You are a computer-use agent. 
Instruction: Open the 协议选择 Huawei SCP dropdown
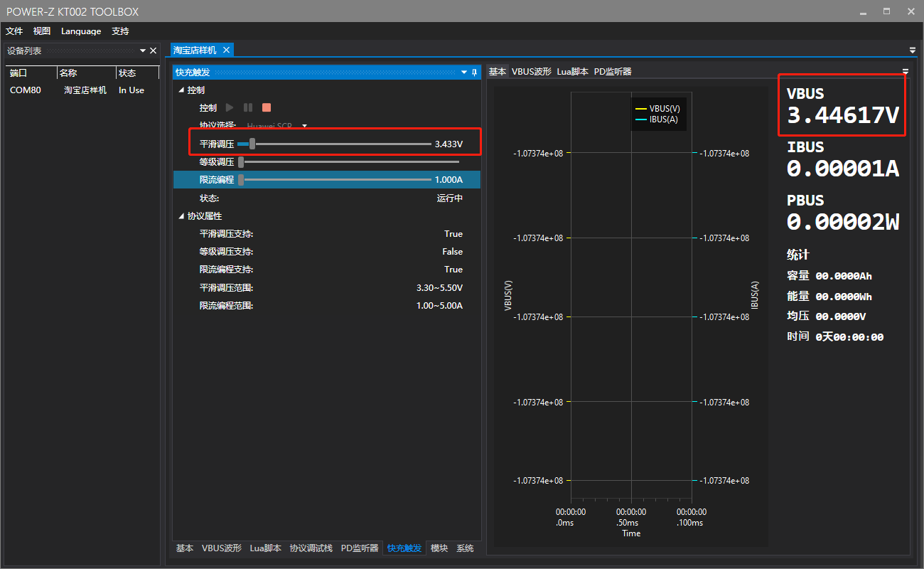pos(305,126)
